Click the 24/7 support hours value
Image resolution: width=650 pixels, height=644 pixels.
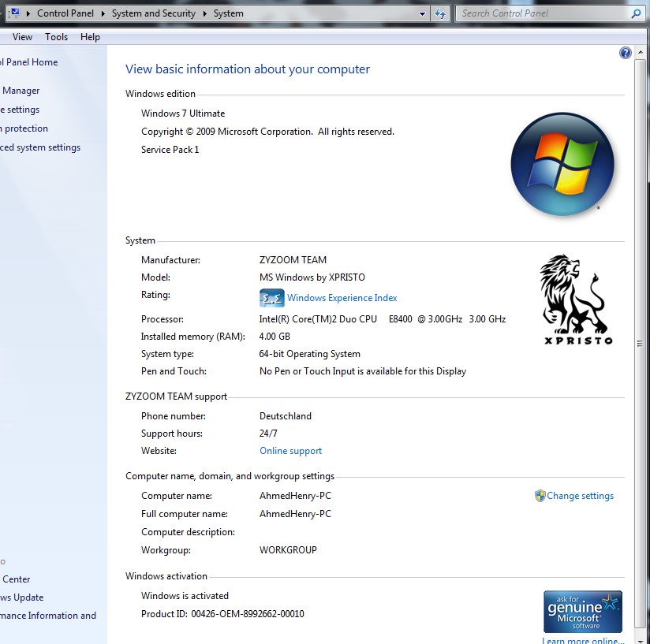click(x=268, y=434)
